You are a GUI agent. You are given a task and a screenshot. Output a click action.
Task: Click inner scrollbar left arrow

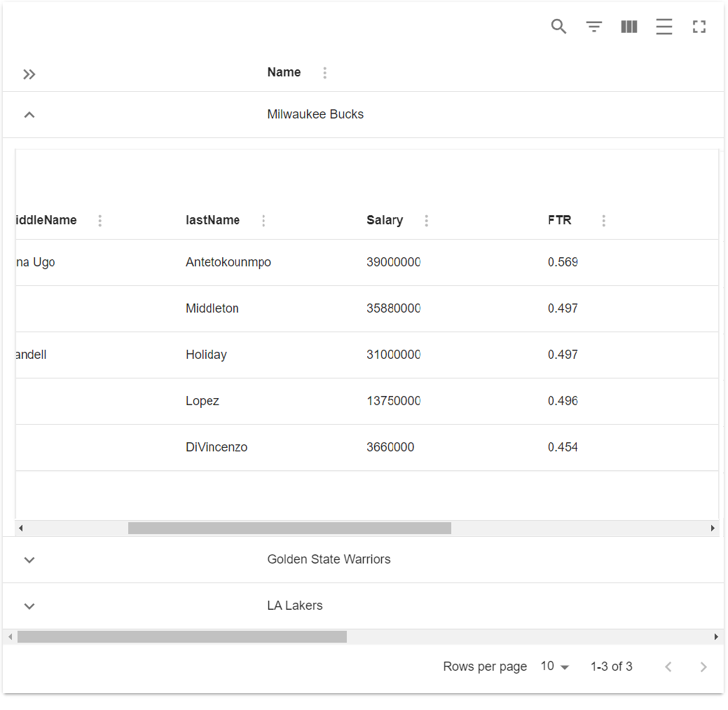pyautogui.click(x=20, y=528)
